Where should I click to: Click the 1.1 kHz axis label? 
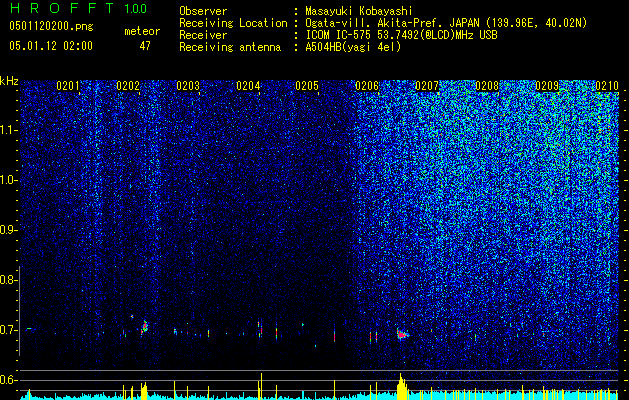pyautogui.click(x=9, y=130)
